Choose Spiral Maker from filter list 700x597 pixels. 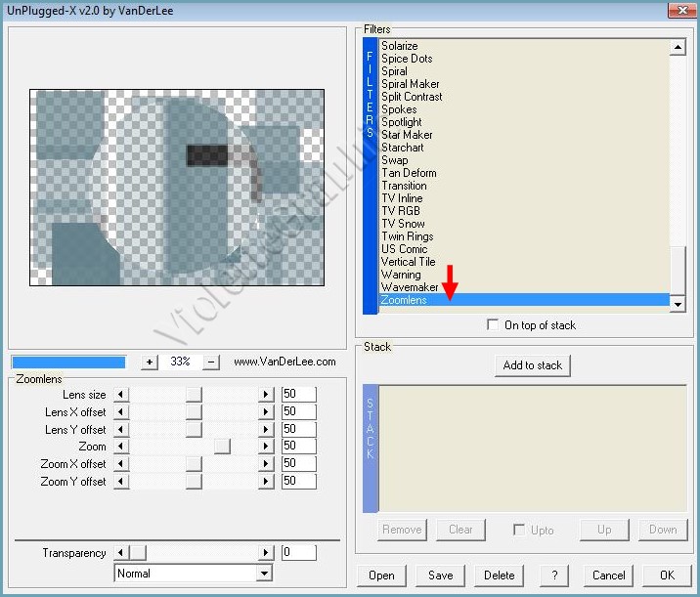point(410,84)
